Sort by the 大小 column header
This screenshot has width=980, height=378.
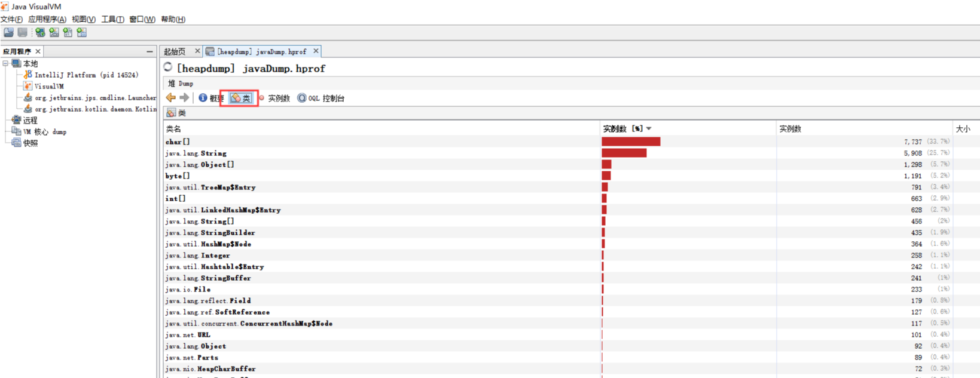[966, 128]
